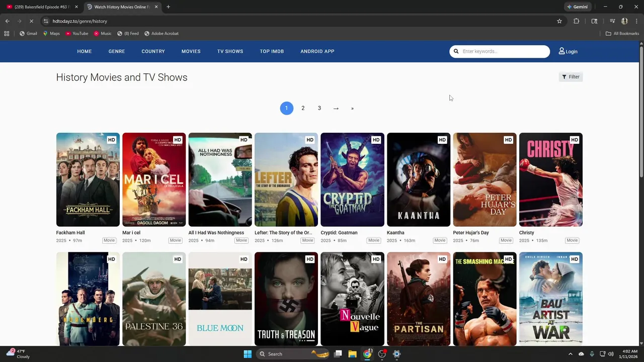Open Task View on the taskbar
Viewport: 644px width, 362px height.
tap(338, 354)
